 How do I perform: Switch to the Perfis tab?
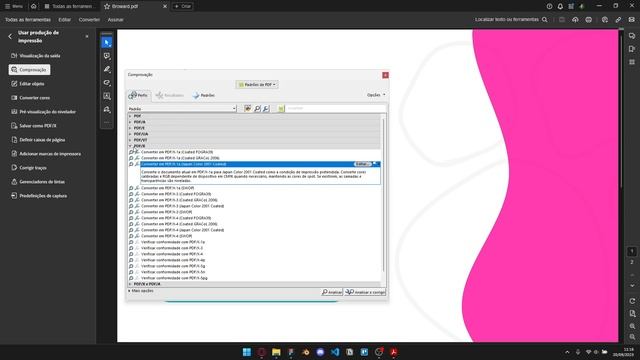(x=138, y=95)
